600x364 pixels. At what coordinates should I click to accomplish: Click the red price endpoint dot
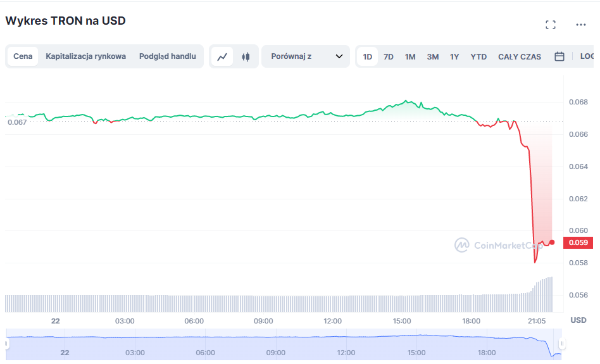(552, 242)
